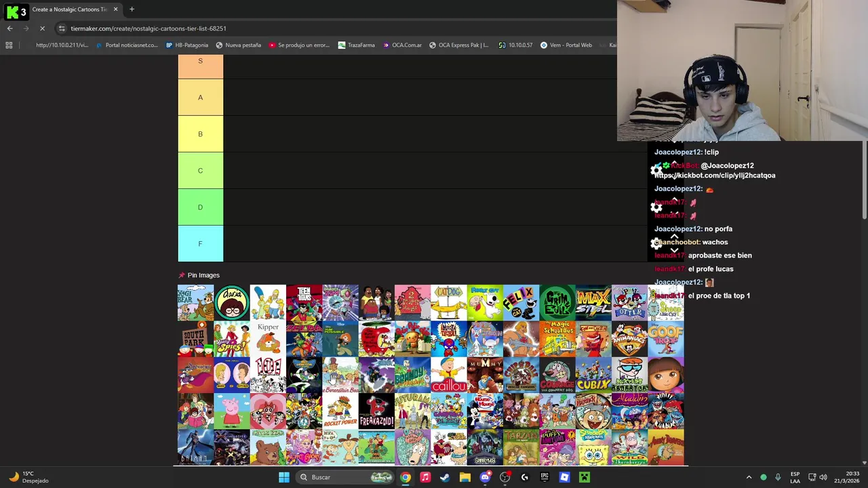Open the Vem - Portal Web bookmark
The image size is (868, 488).
tap(566, 45)
